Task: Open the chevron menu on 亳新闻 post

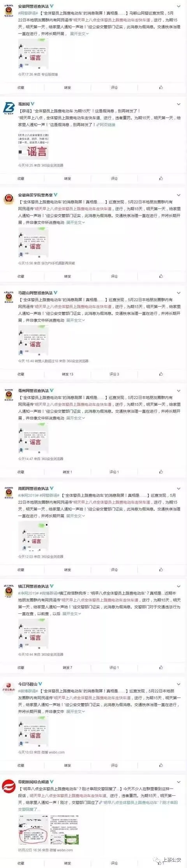Action: click(179, 105)
